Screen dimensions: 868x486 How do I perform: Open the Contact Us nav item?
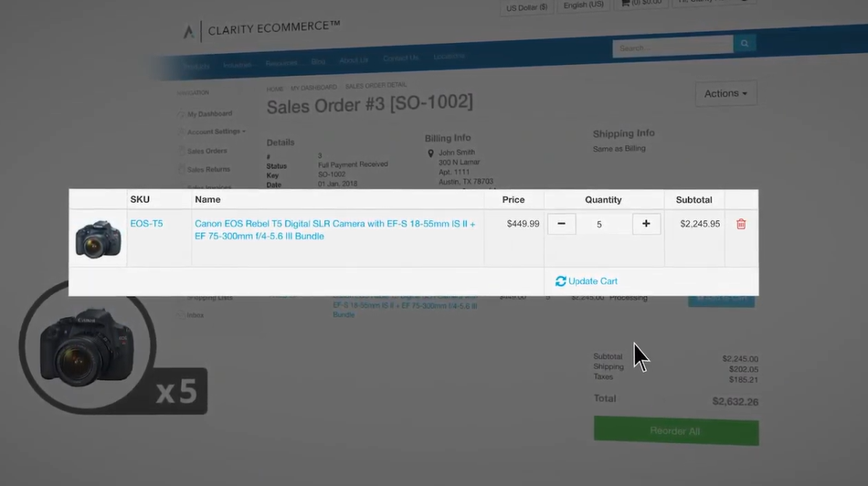(x=401, y=58)
